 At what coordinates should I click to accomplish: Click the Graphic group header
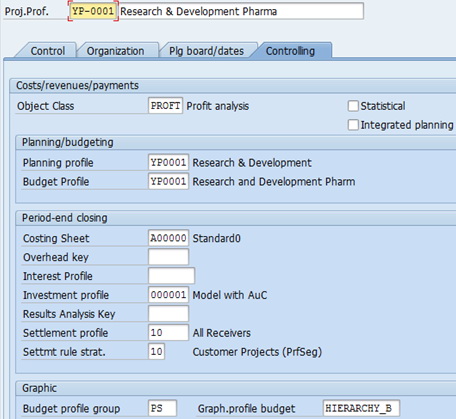click(39, 388)
